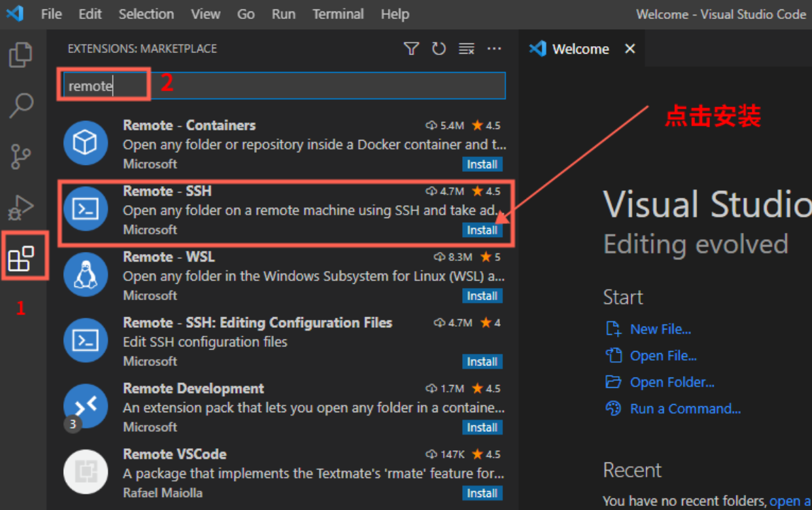This screenshot has height=510, width=812.
Task: Click the Run a Command... link
Action: point(685,408)
